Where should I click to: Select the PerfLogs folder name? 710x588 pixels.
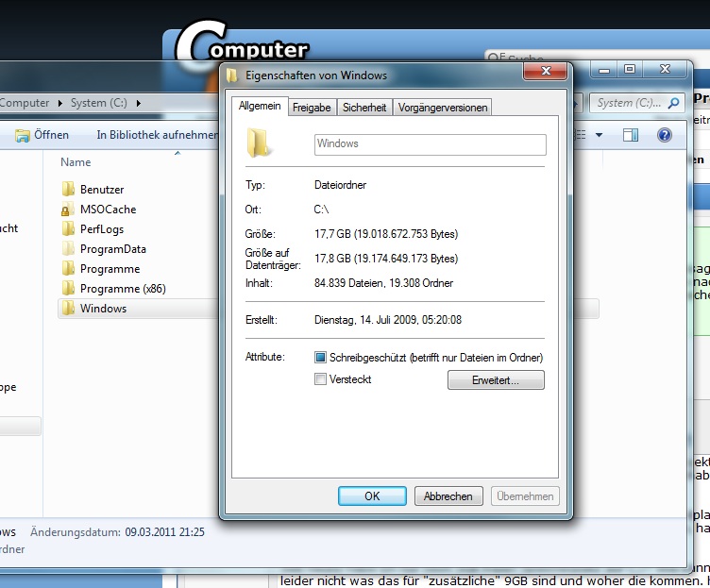pyautogui.click(x=102, y=229)
